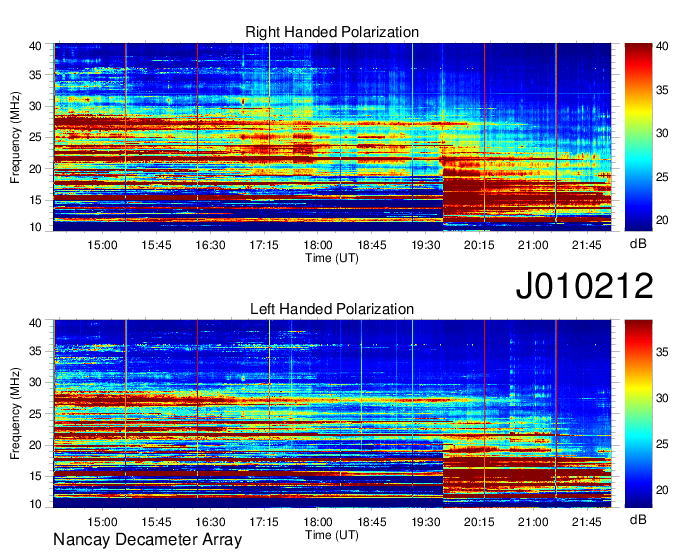Click the 40 MHz tick of Left Handed plot
This screenshot has width=680, height=552.
36,323
